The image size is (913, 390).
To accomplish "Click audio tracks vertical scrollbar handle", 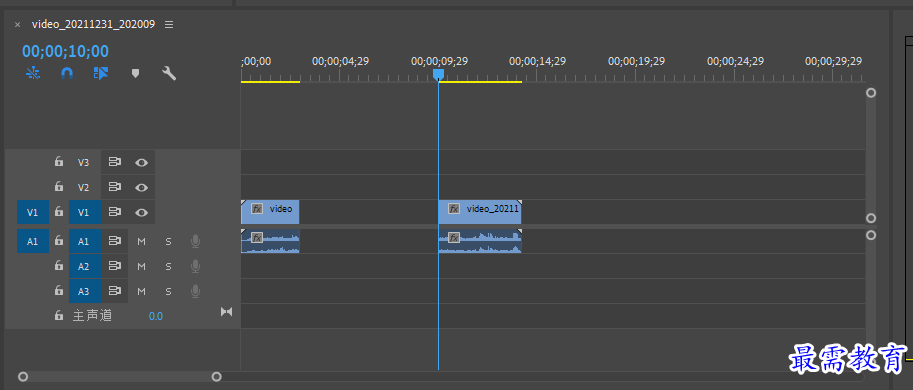I will pyautogui.click(x=871, y=235).
